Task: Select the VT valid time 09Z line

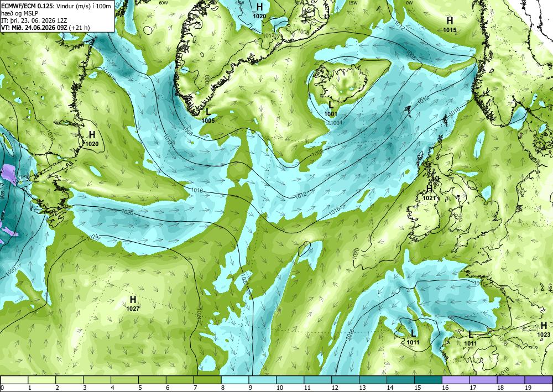Action: coord(45,28)
